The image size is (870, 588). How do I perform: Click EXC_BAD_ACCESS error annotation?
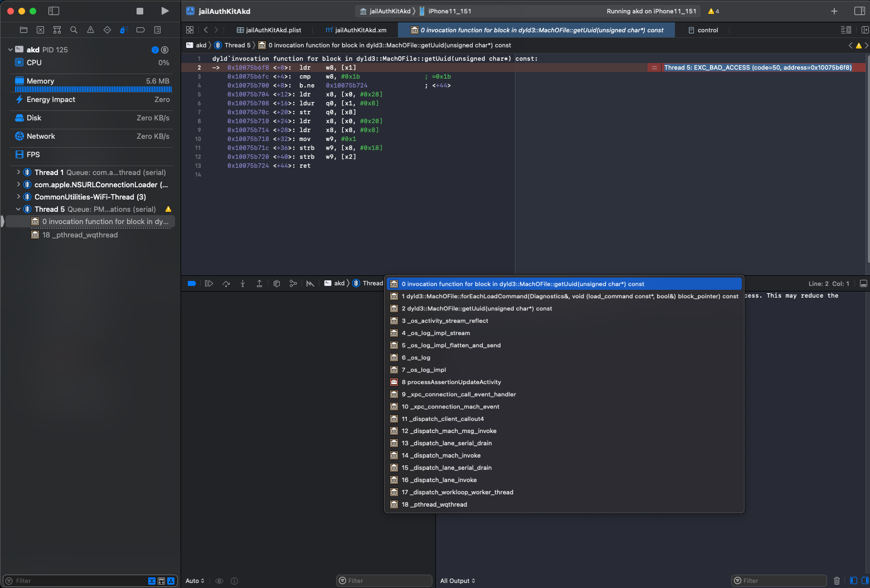[x=757, y=67]
